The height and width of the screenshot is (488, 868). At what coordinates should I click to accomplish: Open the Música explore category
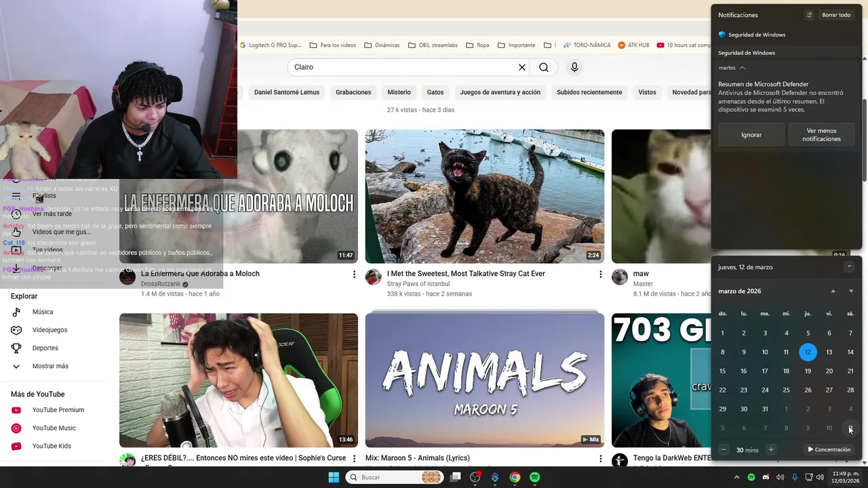pos(42,312)
